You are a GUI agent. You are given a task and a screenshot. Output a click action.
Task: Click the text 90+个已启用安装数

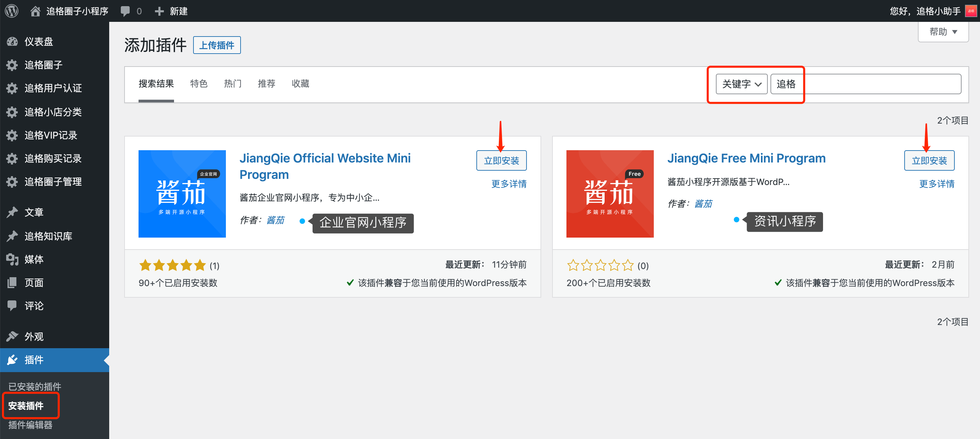pyautogui.click(x=178, y=283)
